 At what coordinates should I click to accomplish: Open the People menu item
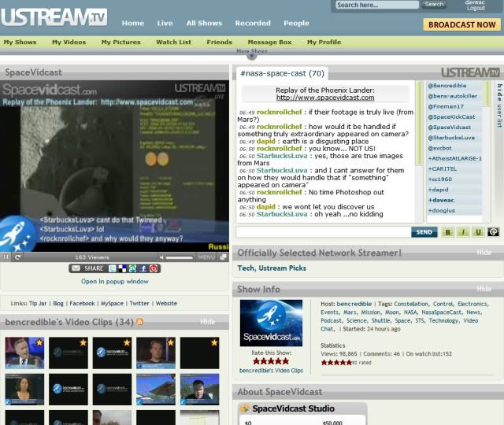click(296, 23)
